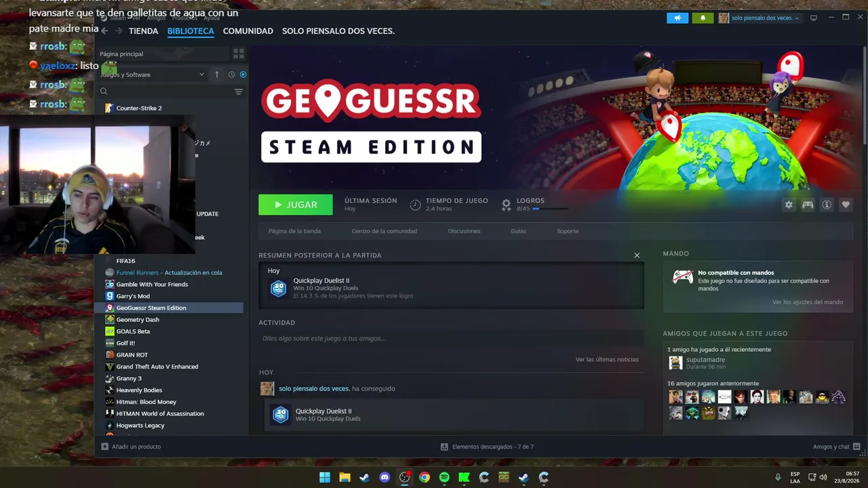Switch Steam to Big Picture mode

(x=814, y=18)
